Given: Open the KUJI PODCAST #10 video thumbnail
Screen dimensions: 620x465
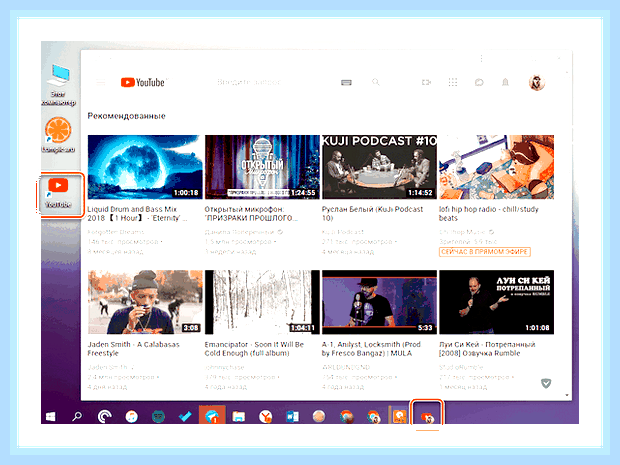Looking at the screenshot, I should 379,167.
